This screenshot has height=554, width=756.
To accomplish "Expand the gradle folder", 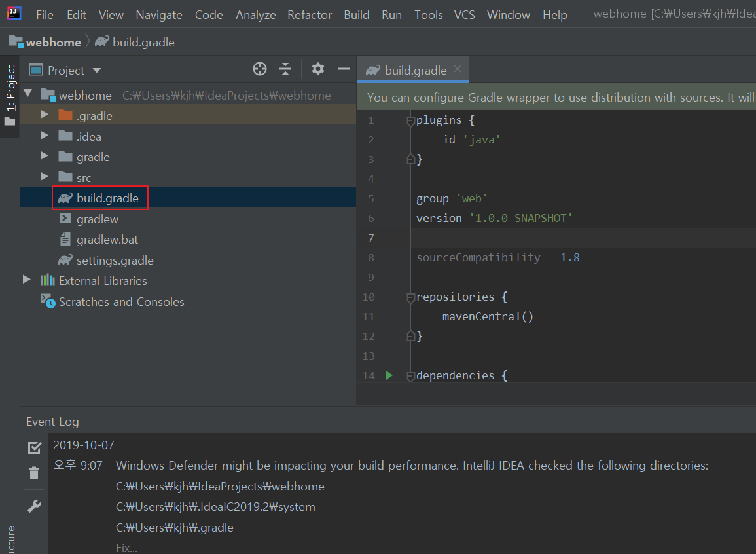I will (x=44, y=155).
